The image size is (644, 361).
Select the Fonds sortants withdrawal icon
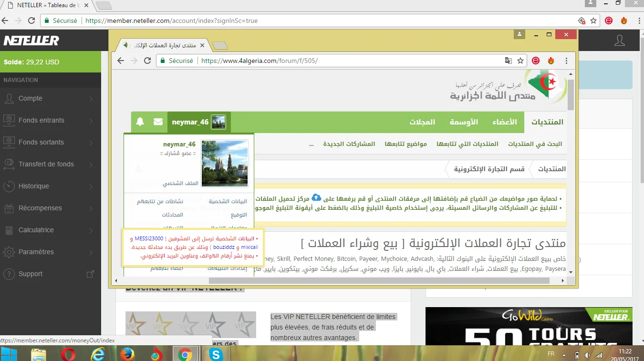pyautogui.click(x=9, y=142)
